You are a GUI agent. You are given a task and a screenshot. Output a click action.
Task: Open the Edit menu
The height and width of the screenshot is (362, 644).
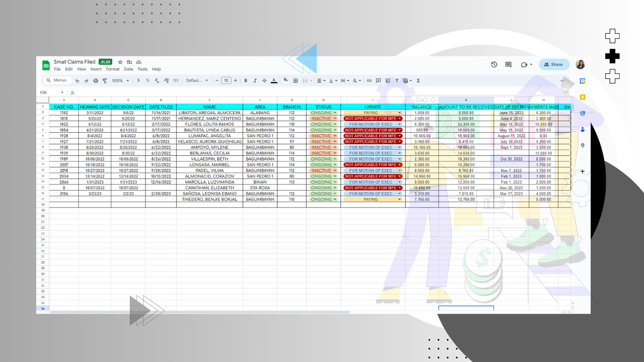69,69
